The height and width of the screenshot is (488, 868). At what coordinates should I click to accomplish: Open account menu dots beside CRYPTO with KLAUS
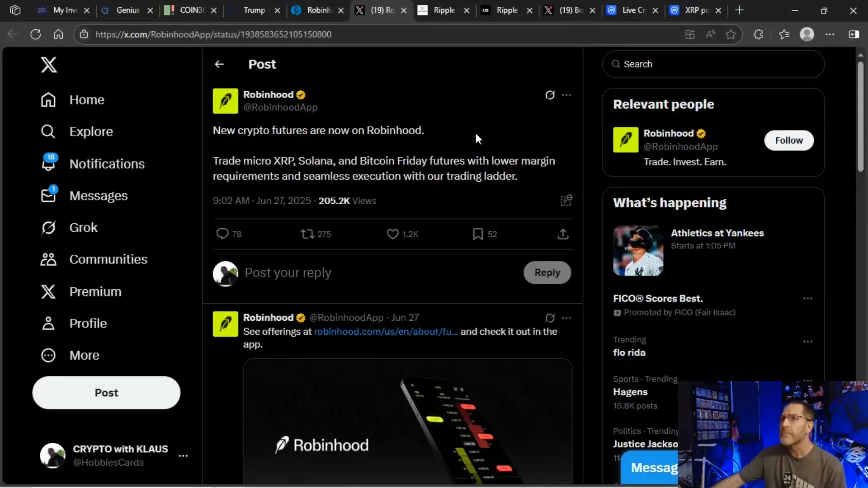click(x=183, y=455)
